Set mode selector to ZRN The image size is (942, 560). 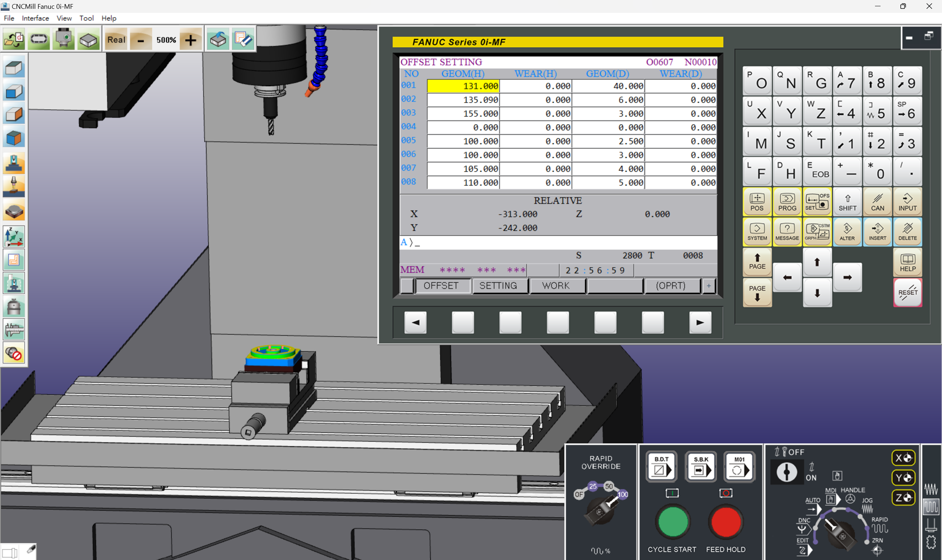[877, 546]
